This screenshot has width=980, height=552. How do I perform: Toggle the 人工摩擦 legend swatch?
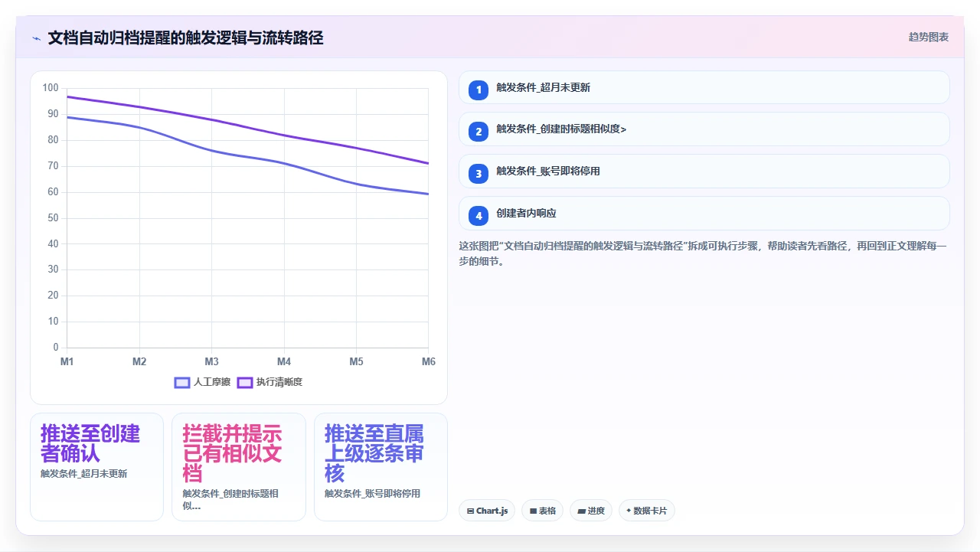182,382
